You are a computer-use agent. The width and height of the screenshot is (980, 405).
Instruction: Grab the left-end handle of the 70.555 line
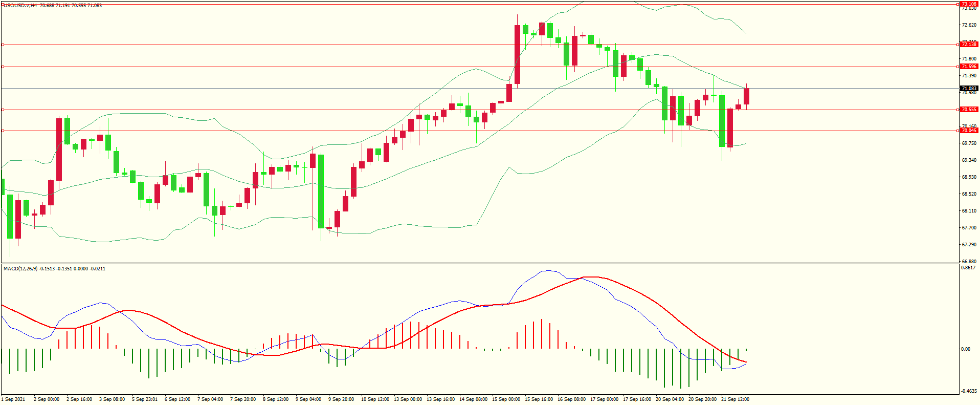coord(3,110)
